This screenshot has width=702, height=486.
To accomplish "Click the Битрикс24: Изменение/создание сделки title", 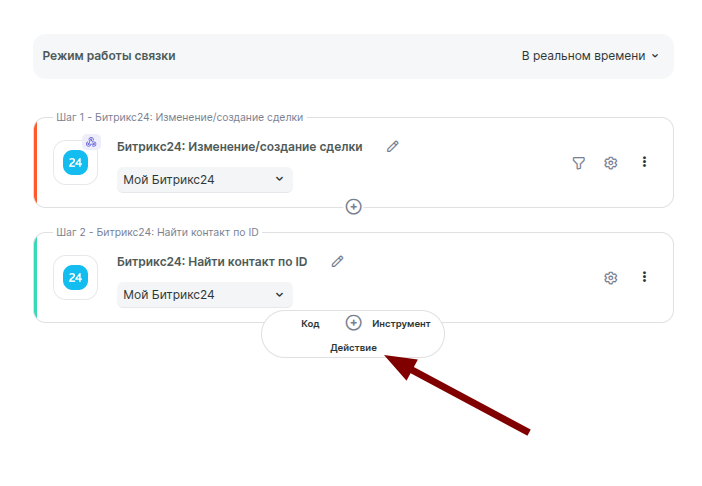I will pos(240,147).
